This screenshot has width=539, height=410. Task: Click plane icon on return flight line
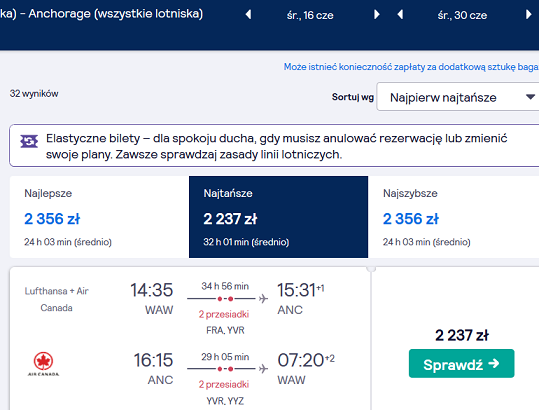[263, 369]
